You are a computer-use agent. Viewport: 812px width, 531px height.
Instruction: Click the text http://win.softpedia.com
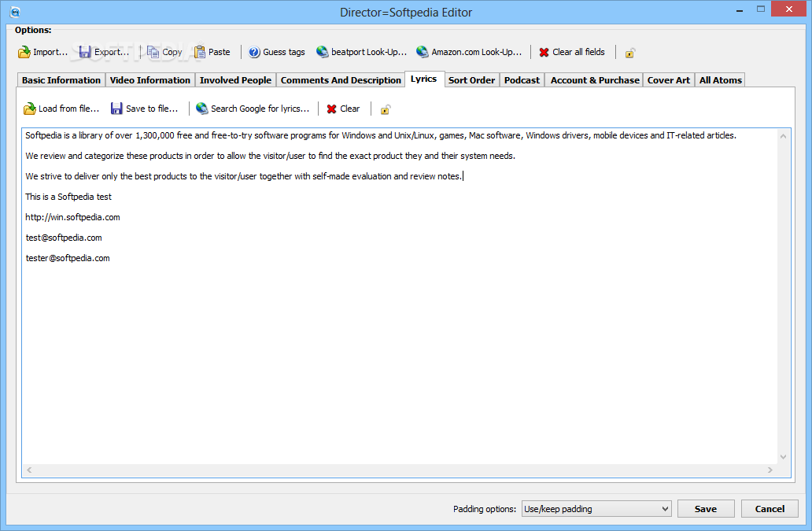[x=72, y=217]
